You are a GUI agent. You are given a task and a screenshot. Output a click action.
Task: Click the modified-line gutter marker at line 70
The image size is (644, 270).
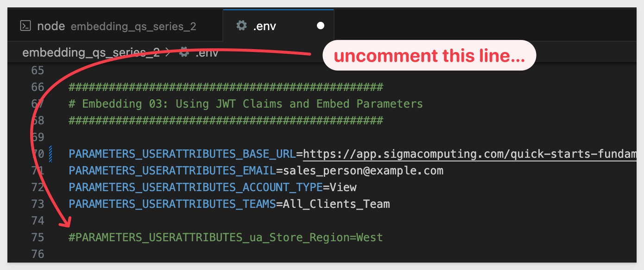pos(51,154)
